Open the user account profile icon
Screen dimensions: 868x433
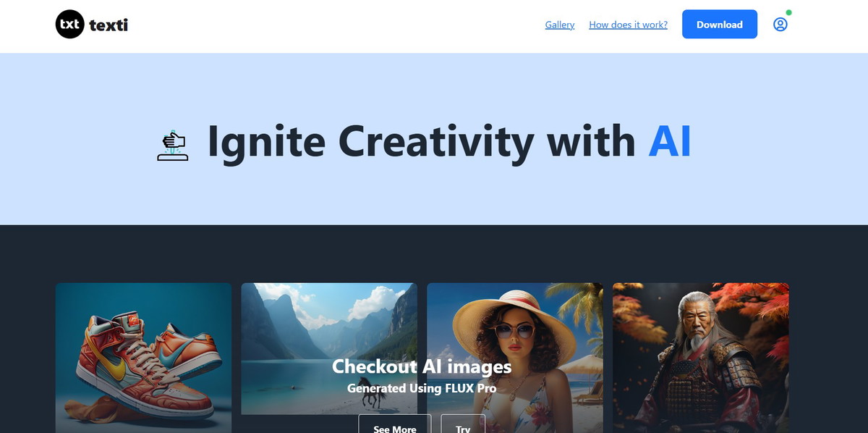pos(780,25)
